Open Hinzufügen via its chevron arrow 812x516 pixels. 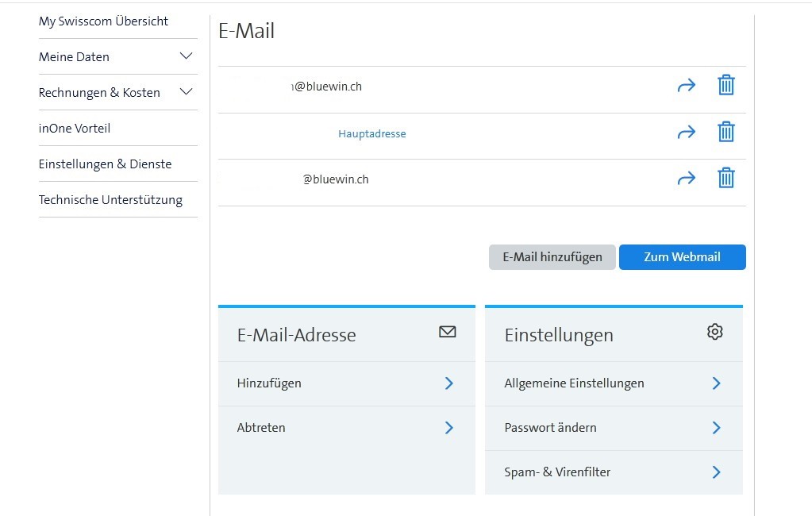449,383
